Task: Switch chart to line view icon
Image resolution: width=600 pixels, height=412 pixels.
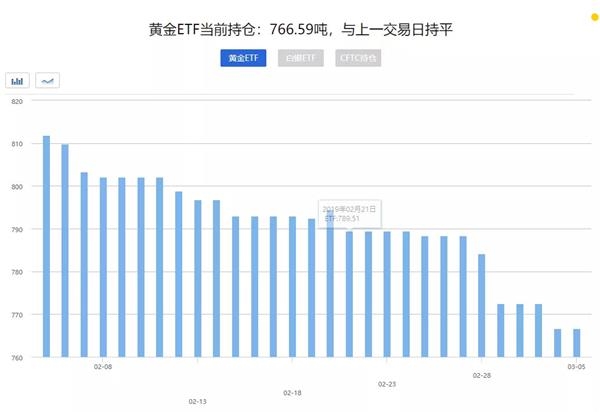Action: [x=47, y=81]
